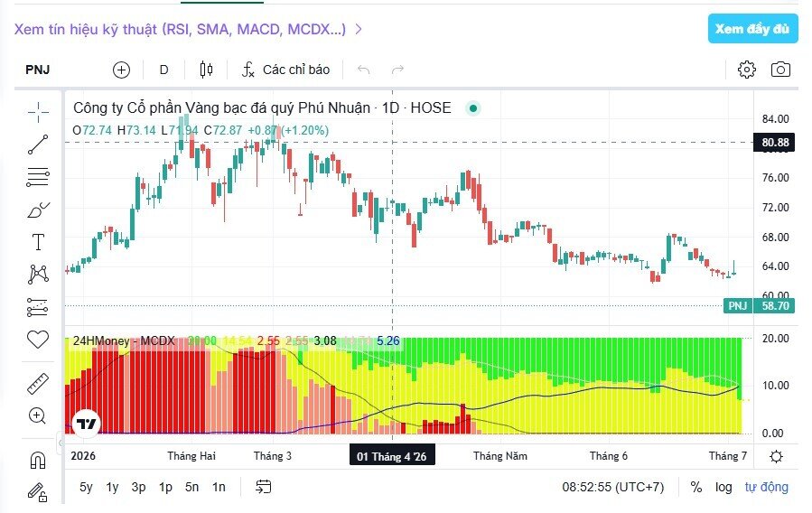Click the clock time 08:52:55 (UTC+7)
Image resolution: width=812 pixels, height=513 pixels.
click(x=612, y=487)
